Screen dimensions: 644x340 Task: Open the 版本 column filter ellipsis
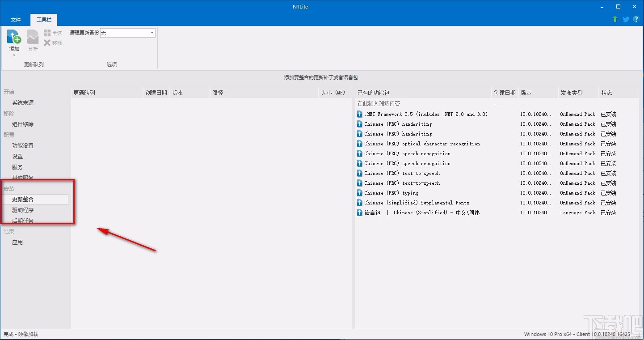pos(525,103)
